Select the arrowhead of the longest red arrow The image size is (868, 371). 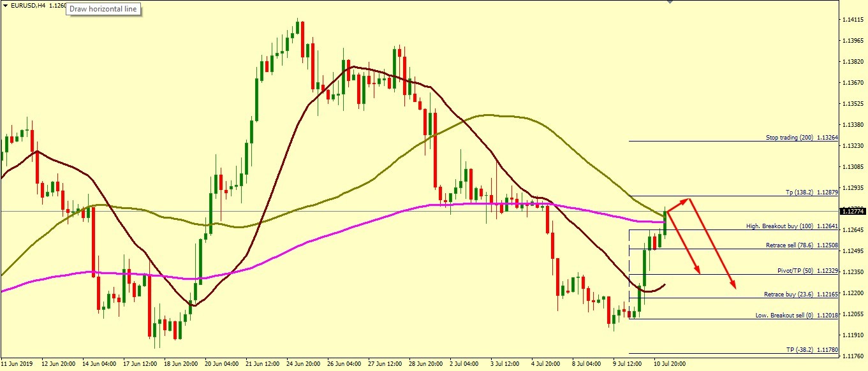(x=734, y=286)
